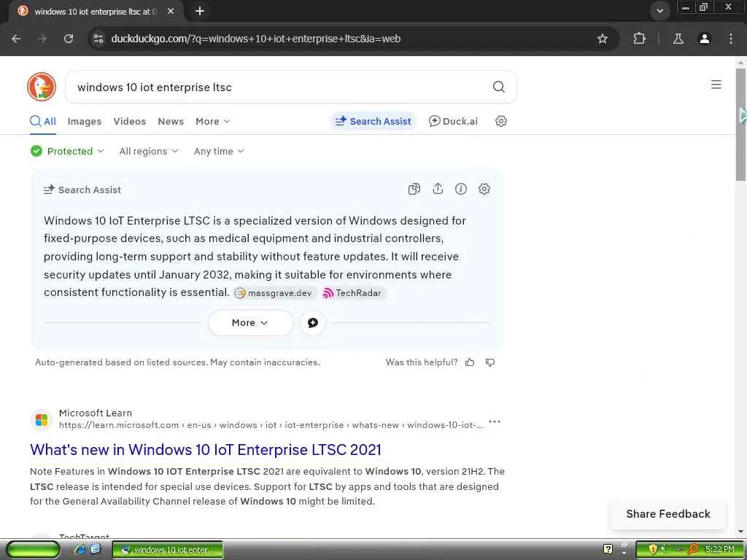Image resolution: width=747 pixels, height=560 pixels.
Task: Open Search Assist info icon
Action: (x=461, y=189)
